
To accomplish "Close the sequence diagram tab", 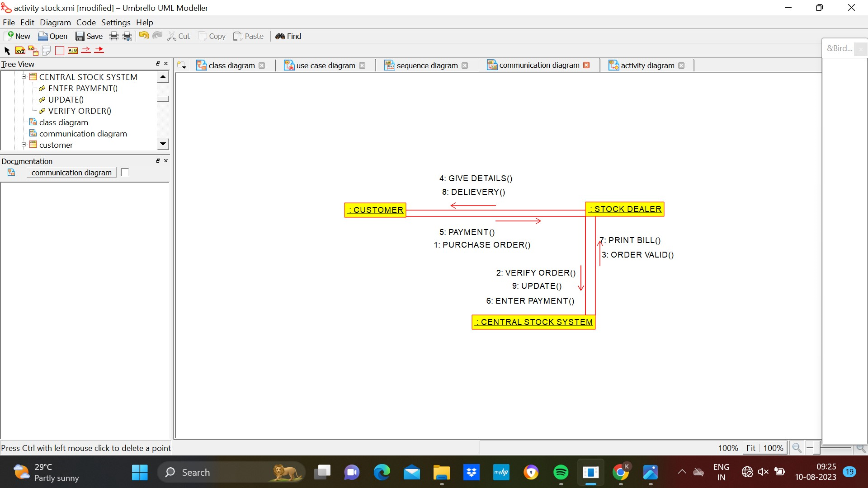I will pyautogui.click(x=465, y=66).
